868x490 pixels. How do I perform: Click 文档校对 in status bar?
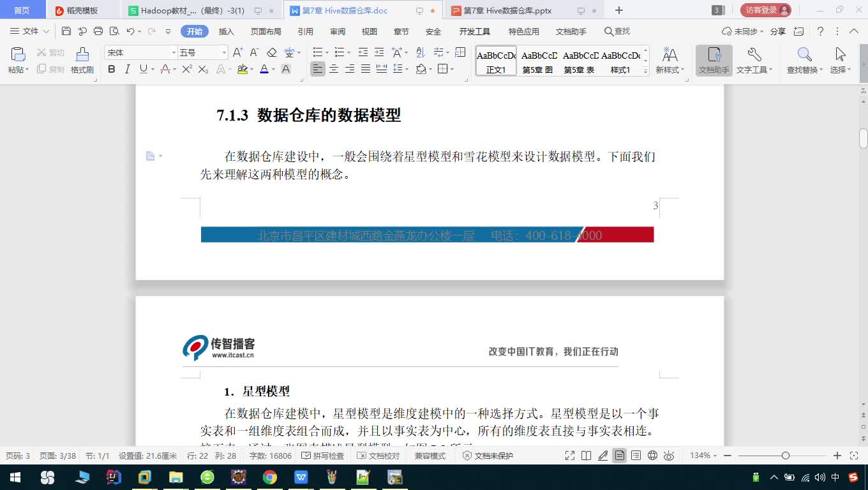(378, 456)
